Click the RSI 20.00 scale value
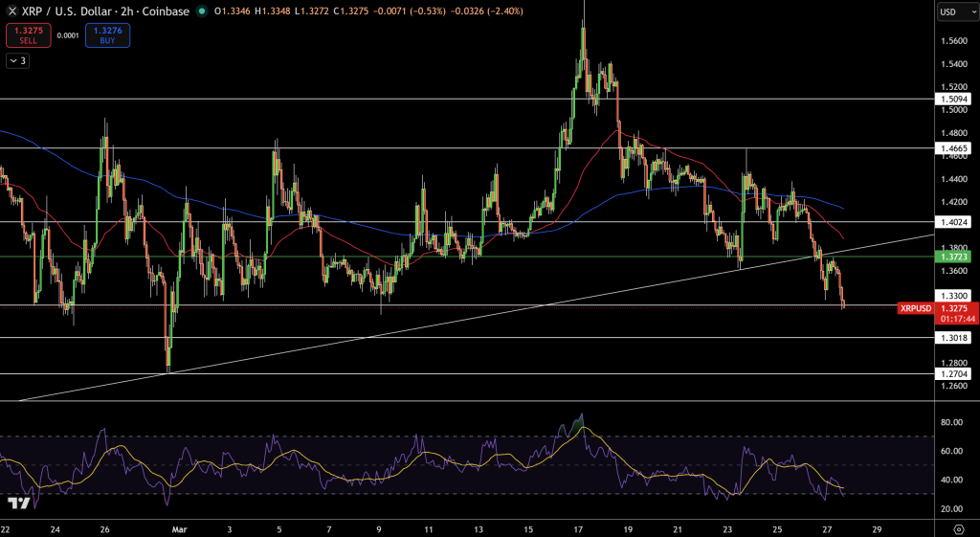Image resolution: width=980 pixels, height=537 pixels. [950, 509]
